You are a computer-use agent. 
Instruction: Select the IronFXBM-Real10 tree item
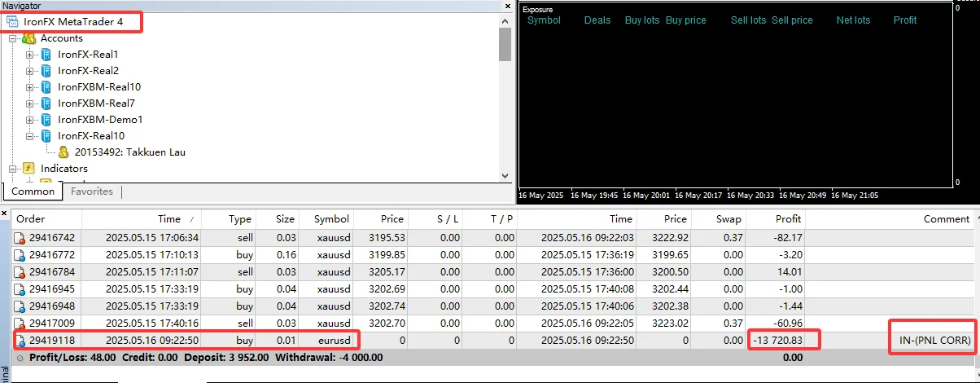(x=99, y=87)
